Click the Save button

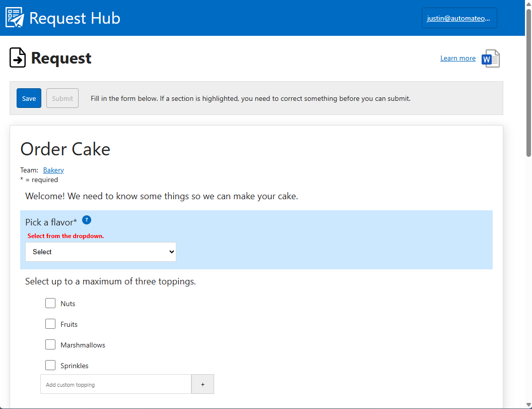click(29, 98)
